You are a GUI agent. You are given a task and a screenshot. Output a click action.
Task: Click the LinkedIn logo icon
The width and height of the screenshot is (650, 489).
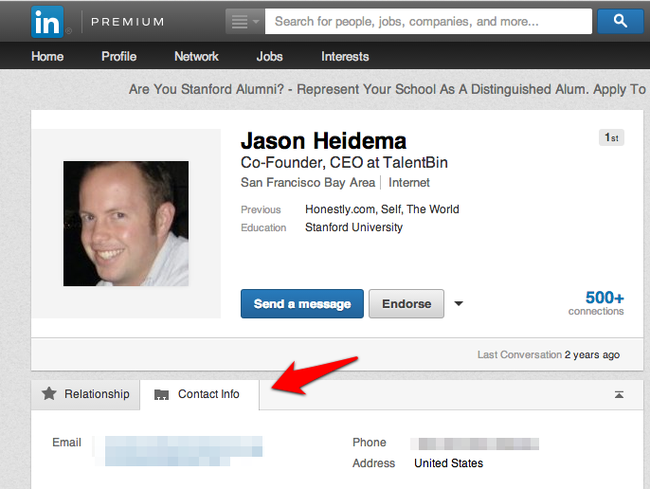(46, 21)
